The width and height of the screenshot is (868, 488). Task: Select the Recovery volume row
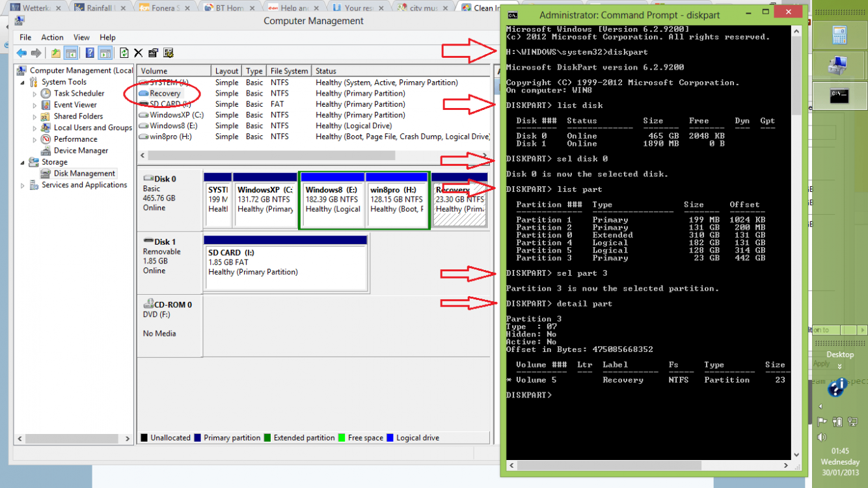(x=314, y=93)
